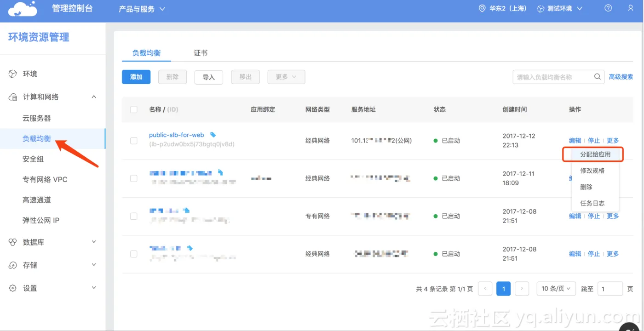Select 负载均衡 in the sidebar
This screenshot has width=644, height=331.
52,138
